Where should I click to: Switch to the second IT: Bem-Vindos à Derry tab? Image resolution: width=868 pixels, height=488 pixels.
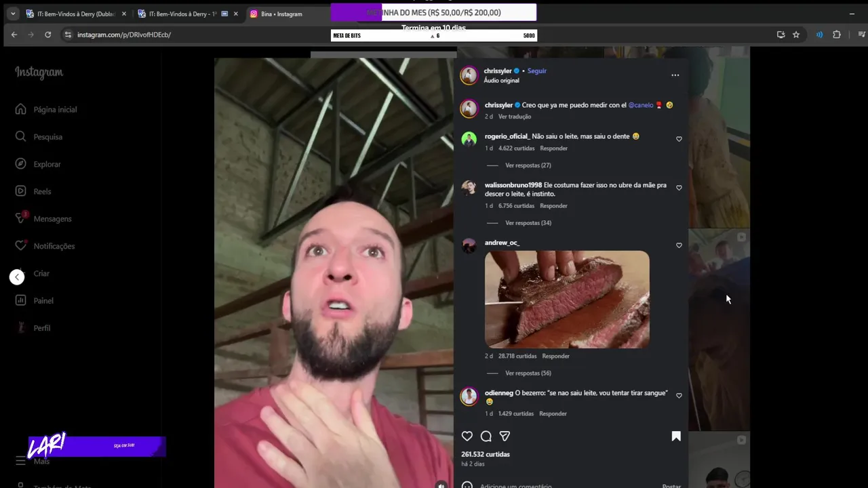coord(183,14)
